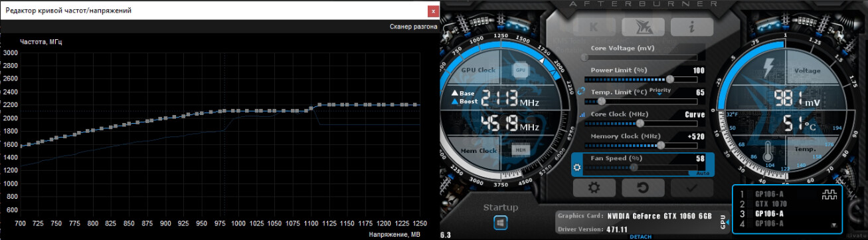
Task: Click the link icon beside Temp. Limit
Action: 581,92
